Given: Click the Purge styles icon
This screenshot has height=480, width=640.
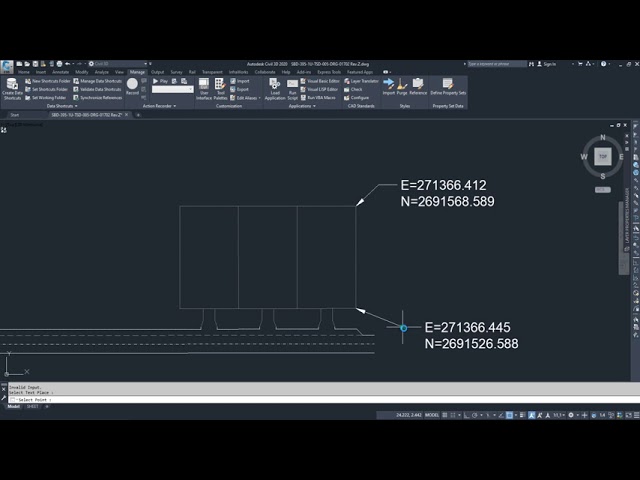Looking at the screenshot, I should click(401, 86).
